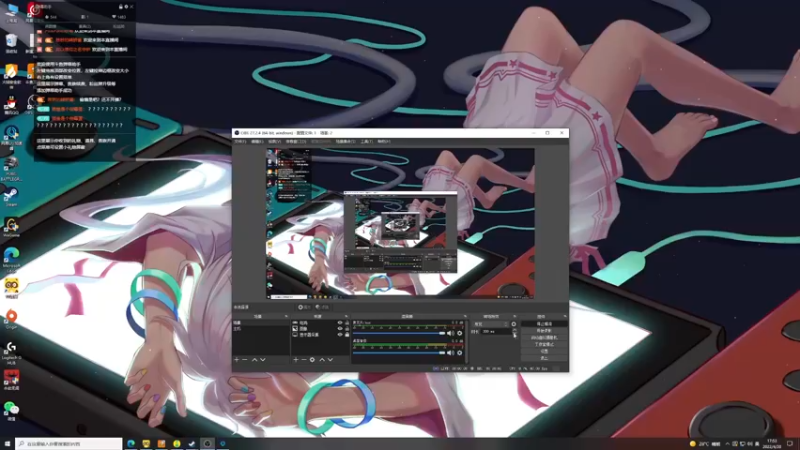Click Properties button above scene list
Image resolution: width=800 pixels, height=450 pixels.
coord(304,307)
